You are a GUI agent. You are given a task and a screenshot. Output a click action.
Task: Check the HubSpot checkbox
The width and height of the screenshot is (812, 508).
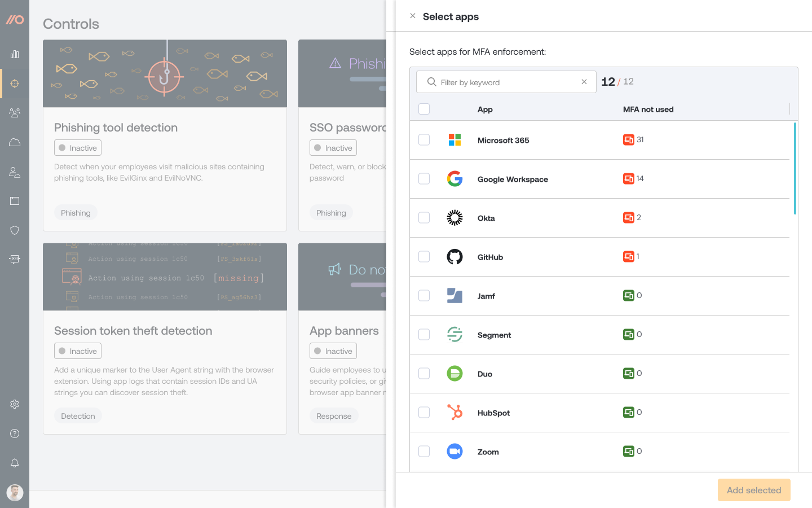tap(424, 413)
